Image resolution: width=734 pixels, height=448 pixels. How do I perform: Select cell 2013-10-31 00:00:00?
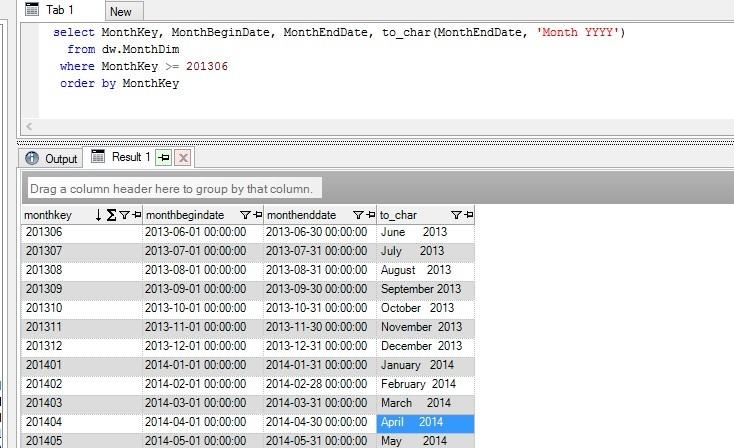[320, 308]
